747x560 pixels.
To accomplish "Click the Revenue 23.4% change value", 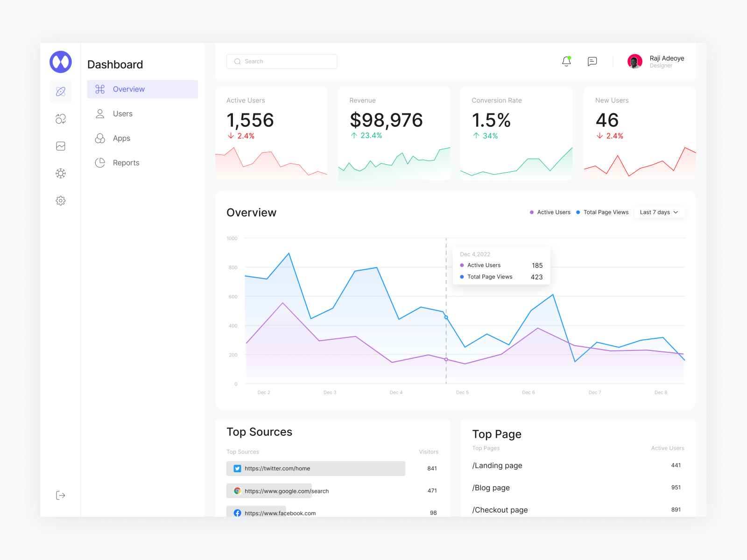I will click(371, 135).
